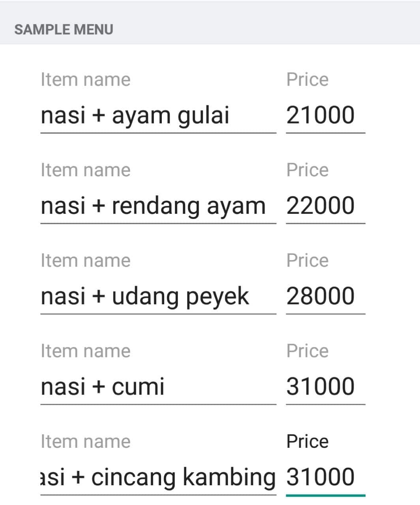
Task: Tap 'Item name' label above ayam gulai
Action: pyautogui.click(x=85, y=80)
